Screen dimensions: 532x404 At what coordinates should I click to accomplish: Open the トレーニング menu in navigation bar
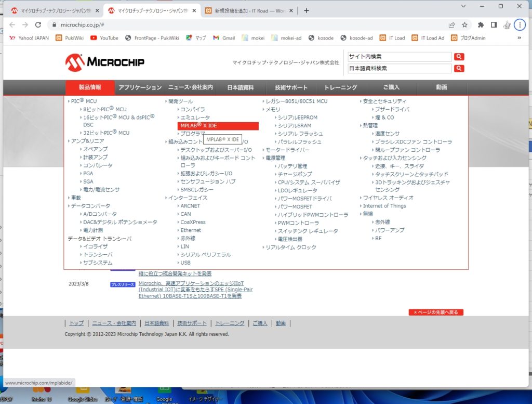pos(340,87)
